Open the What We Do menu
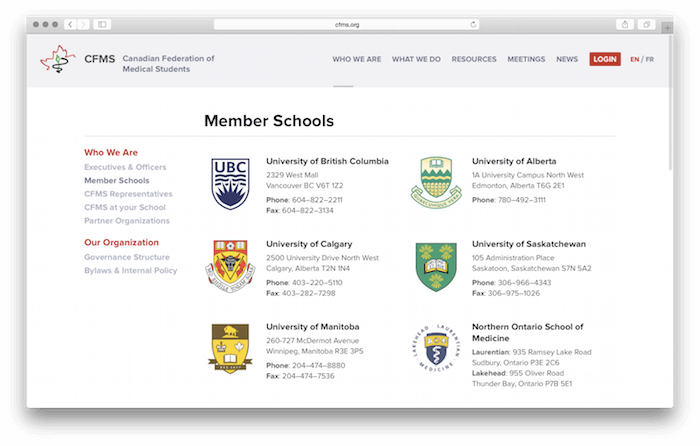700x446 pixels. [416, 60]
